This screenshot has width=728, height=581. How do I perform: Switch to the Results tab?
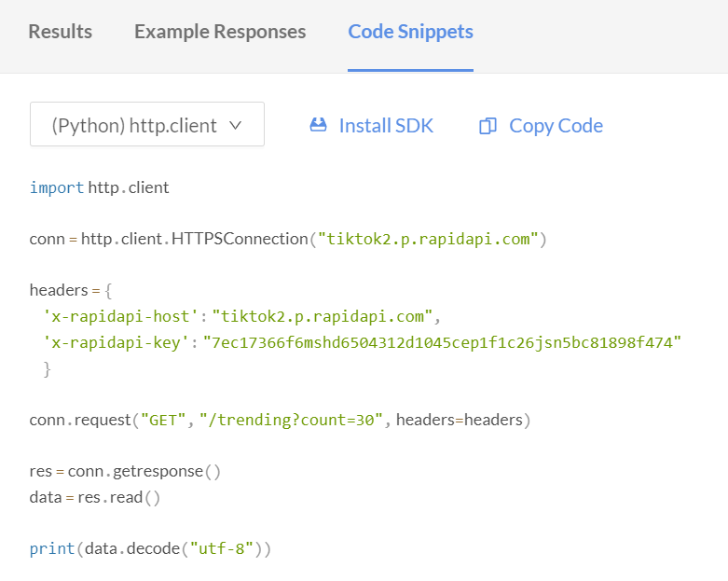(61, 32)
